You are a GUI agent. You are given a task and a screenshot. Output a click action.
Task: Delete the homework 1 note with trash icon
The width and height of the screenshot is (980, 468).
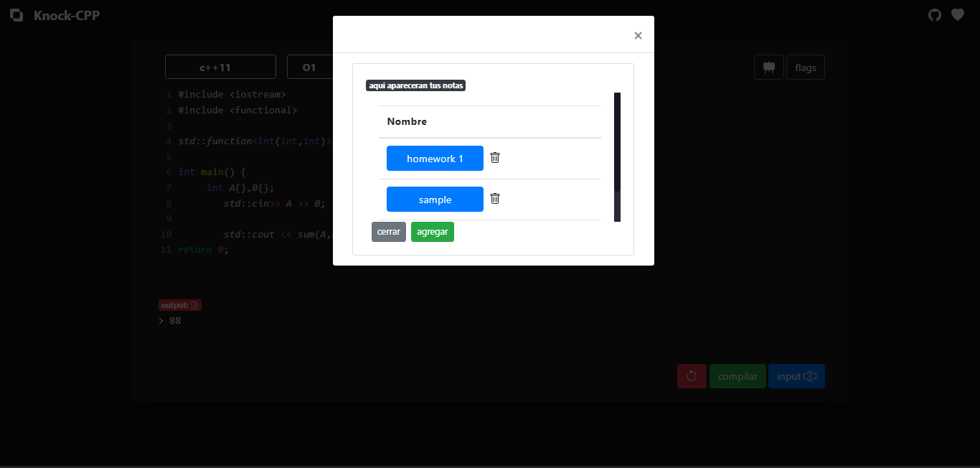[x=495, y=157]
